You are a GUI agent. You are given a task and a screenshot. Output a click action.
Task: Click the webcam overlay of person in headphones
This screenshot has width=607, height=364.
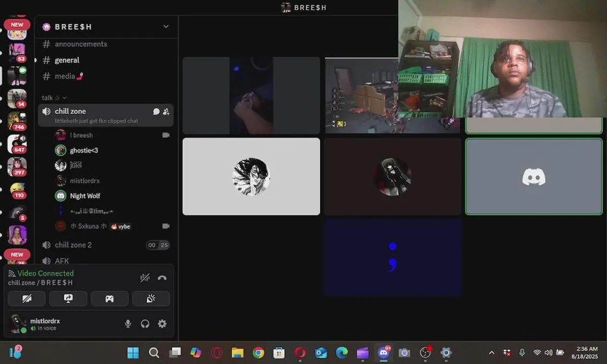coord(503,59)
